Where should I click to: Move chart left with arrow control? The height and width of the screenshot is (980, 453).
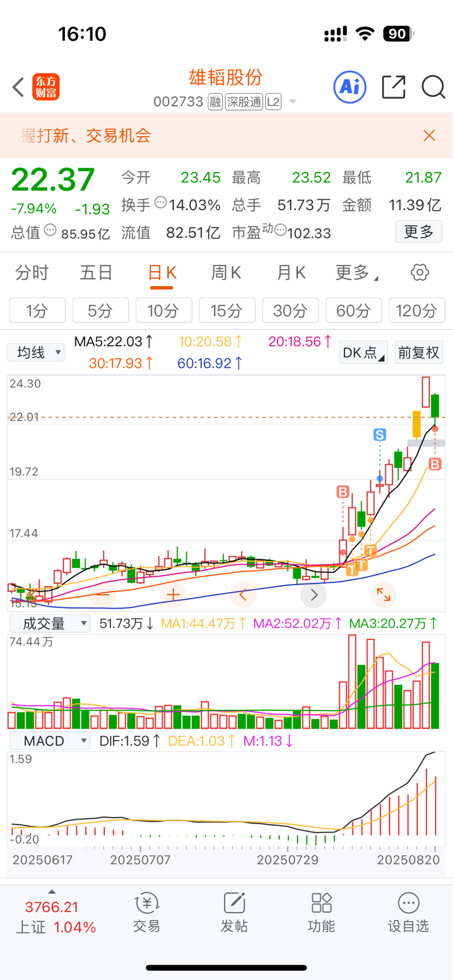243,594
